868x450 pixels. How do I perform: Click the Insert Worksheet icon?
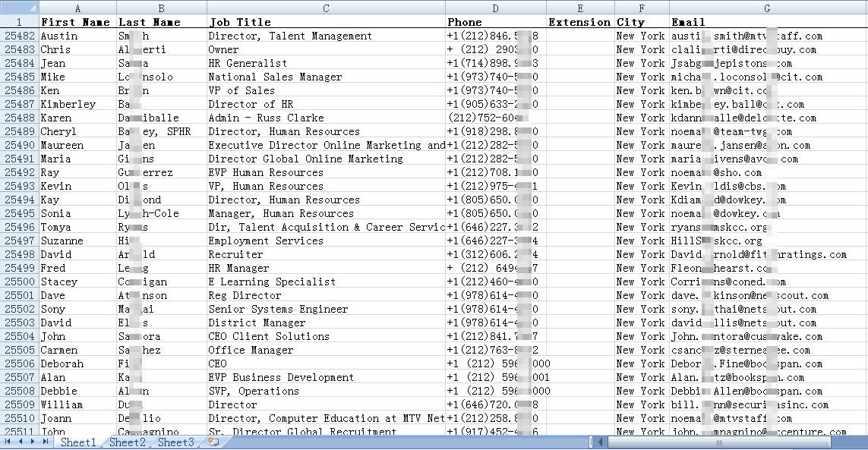click(x=213, y=442)
